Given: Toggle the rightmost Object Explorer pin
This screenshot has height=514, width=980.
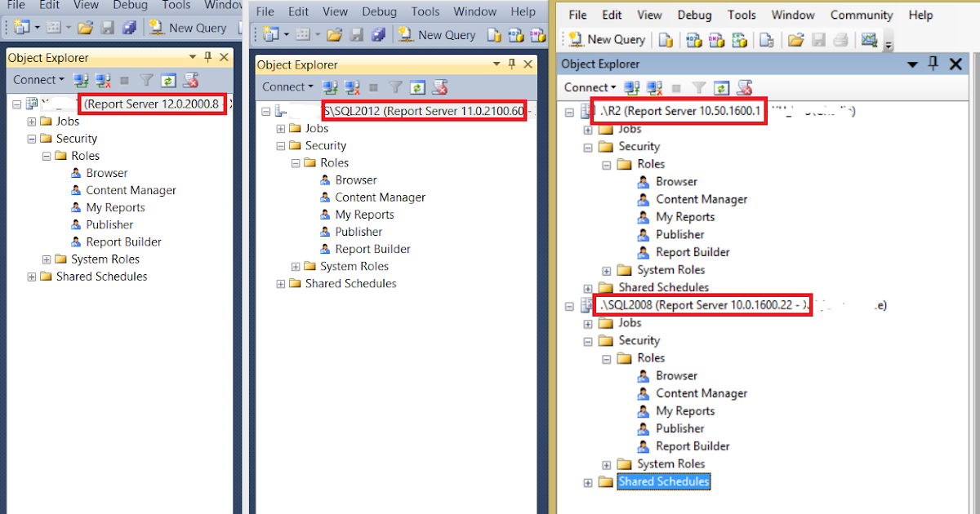Looking at the screenshot, I should [933, 64].
